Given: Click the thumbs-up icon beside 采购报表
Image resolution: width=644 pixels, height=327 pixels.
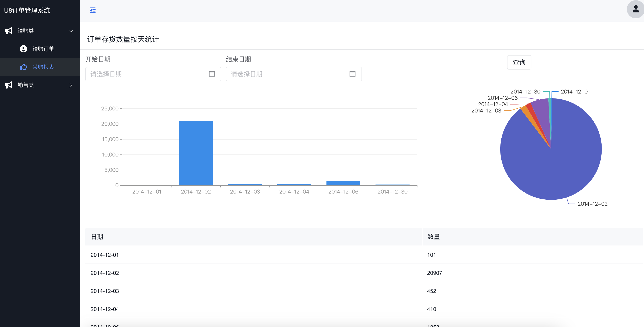Looking at the screenshot, I should 23,67.
